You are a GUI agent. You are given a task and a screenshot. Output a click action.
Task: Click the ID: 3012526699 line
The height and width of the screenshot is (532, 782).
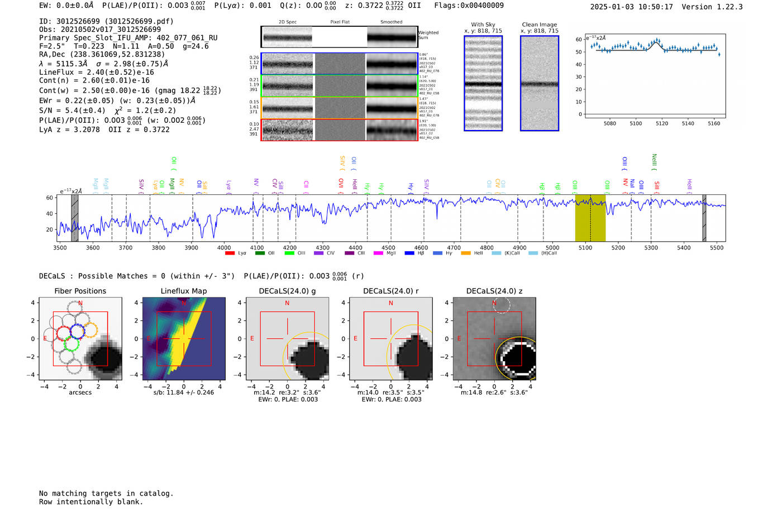(106, 21)
